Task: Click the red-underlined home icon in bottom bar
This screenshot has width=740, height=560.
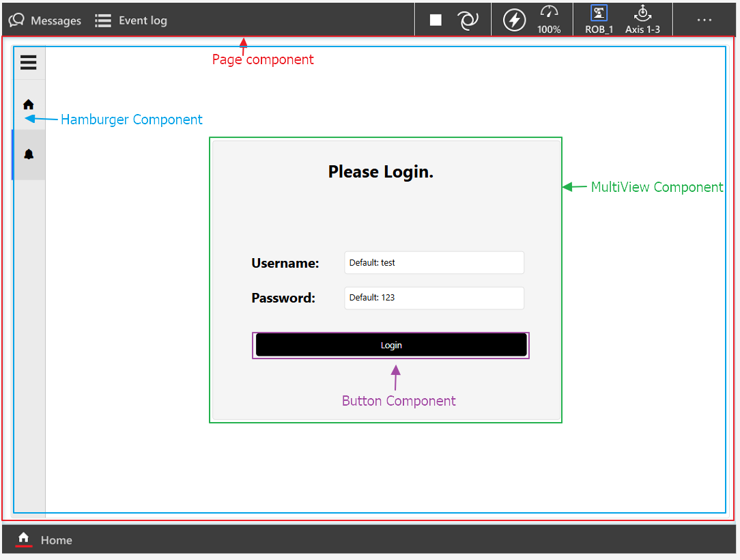Action: click(x=23, y=539)
